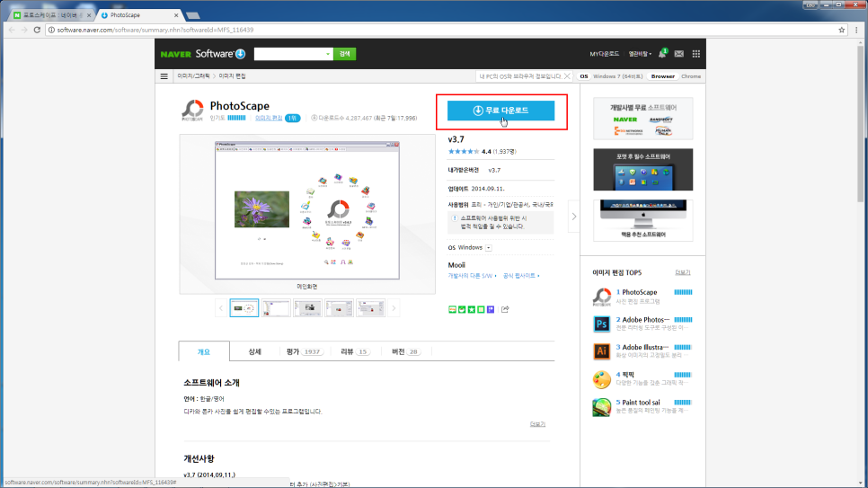The width and height of the screenshot is (868, 488).
Task: Open 포맷 후 필수 소프트웨어 banner
Action: coord(642,170)
